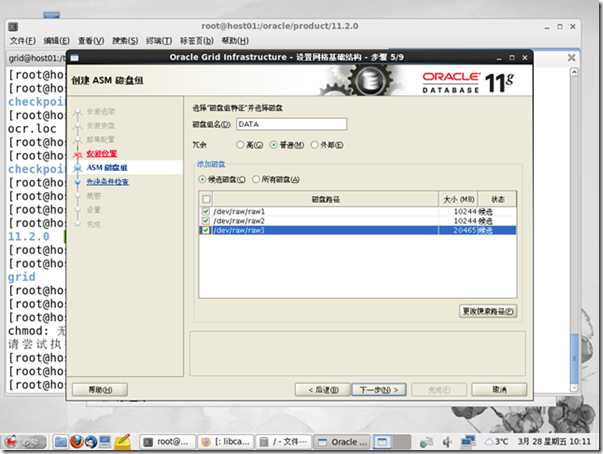
Task: Switch to second workspace in pager
Action: tap(401, 442)
